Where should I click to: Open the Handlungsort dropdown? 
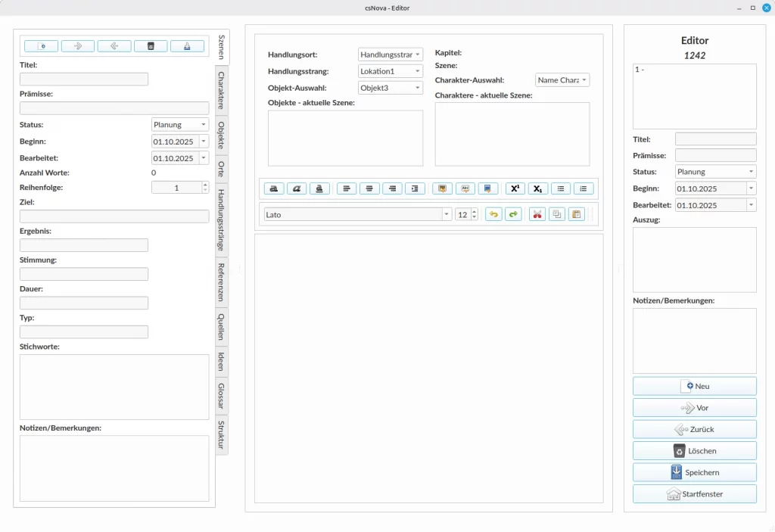(390, 54)
